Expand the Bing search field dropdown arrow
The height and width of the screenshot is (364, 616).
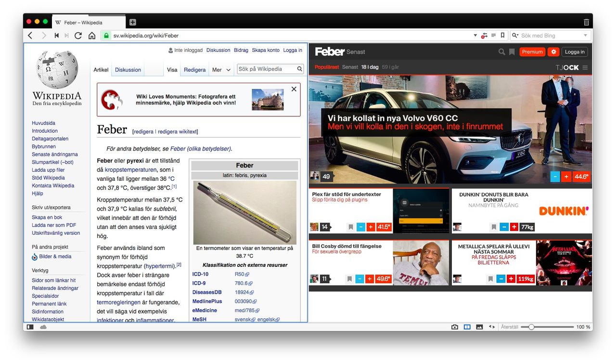tap(585, 36)
